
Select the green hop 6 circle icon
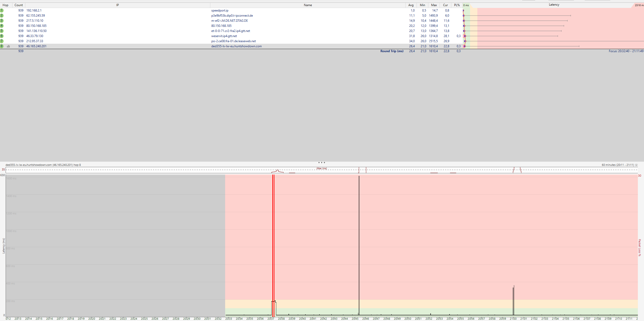[2, 36]
